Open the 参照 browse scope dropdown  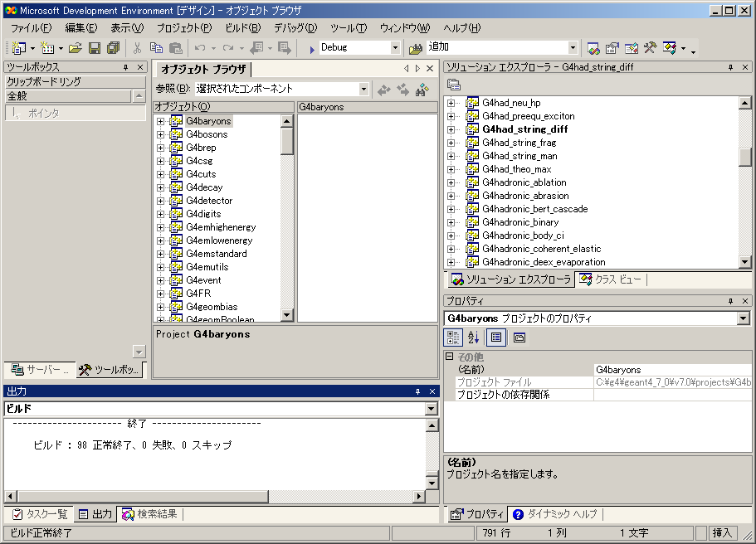click(x=363, y=89)
